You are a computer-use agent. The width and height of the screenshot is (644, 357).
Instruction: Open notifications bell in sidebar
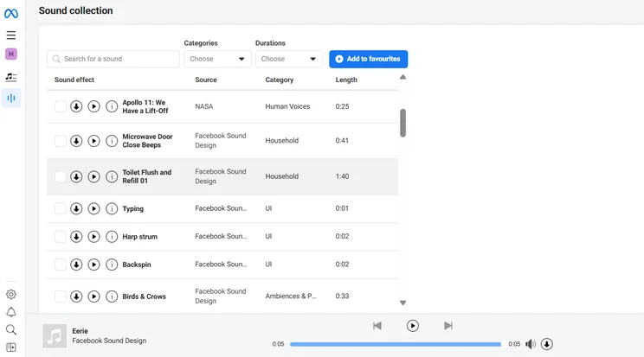click(x=11, y=312)
